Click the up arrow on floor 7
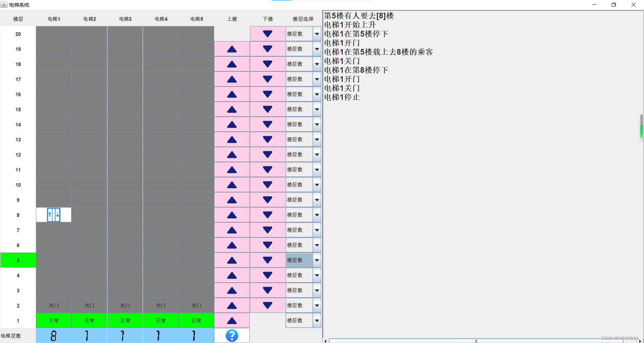 (232, 230)
